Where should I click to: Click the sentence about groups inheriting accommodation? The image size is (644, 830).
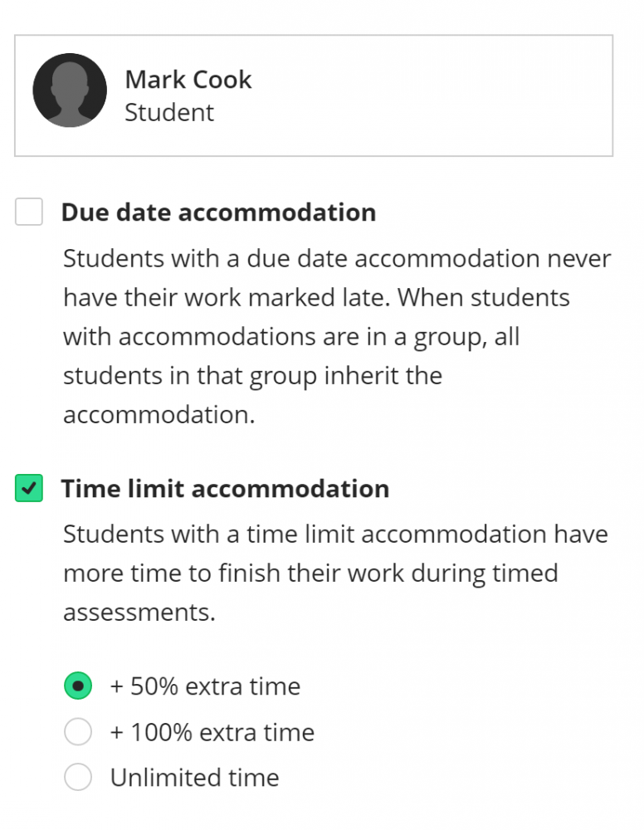[x=290, y=357]
